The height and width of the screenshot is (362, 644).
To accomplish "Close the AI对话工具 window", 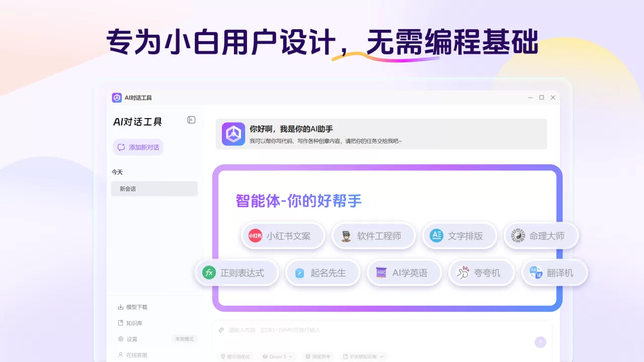I will tap(553, 98).
